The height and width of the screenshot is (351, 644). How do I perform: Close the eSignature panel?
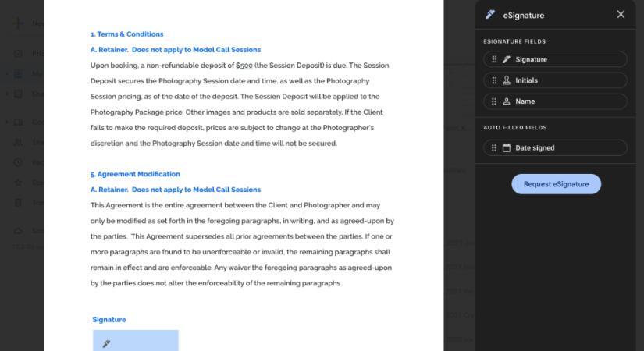(621, 14)
